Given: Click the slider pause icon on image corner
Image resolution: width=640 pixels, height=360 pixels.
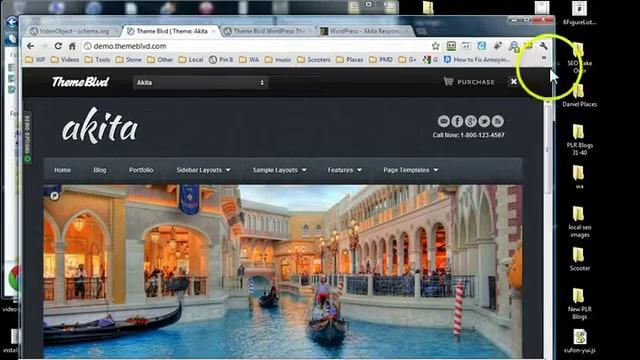Looking at the screenshot, I should [54, 196].
